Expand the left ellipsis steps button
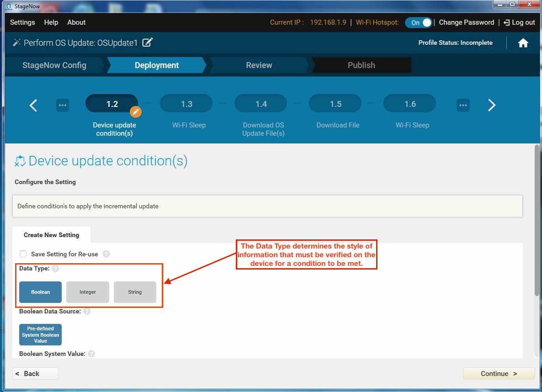542x392 pixels. (63, 105)
